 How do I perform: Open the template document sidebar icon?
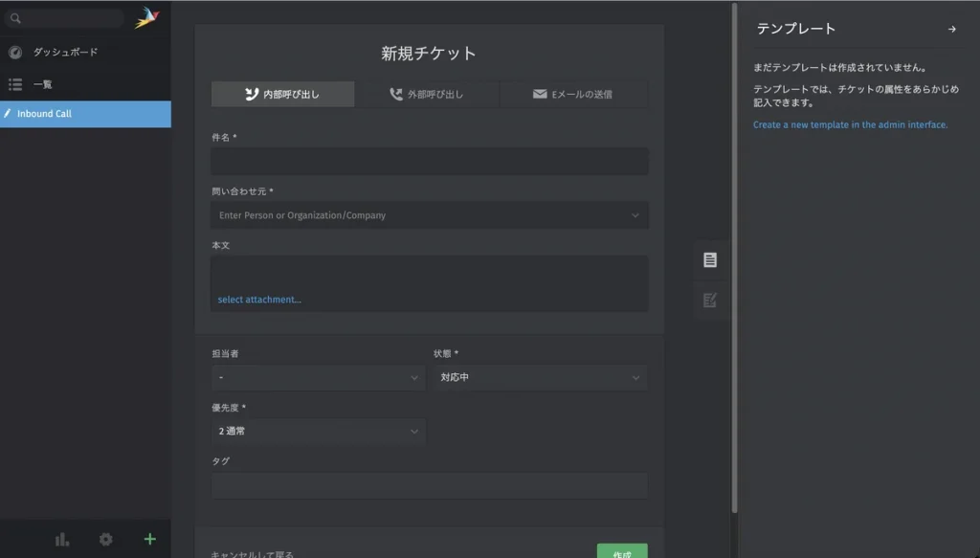coord(710,260)
